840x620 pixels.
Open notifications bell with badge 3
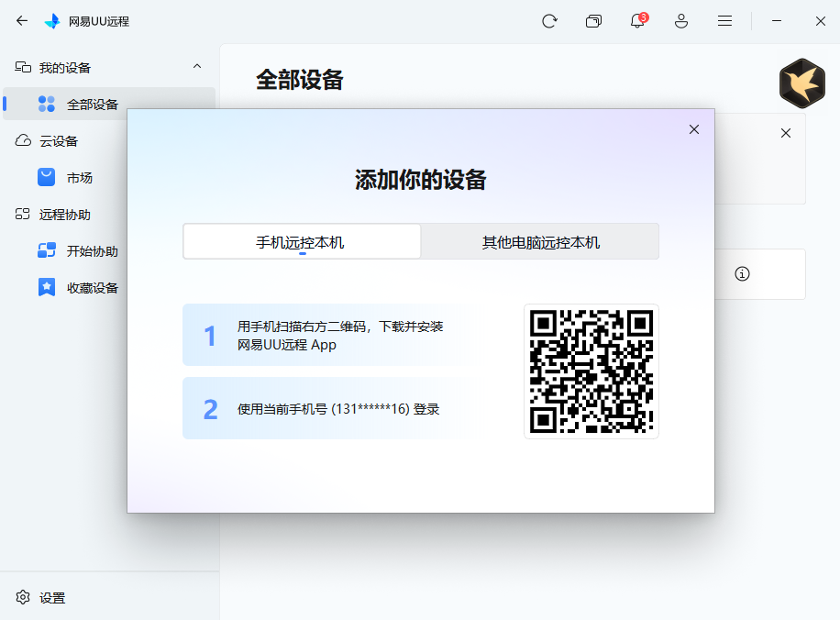click(x=637, y=21)
